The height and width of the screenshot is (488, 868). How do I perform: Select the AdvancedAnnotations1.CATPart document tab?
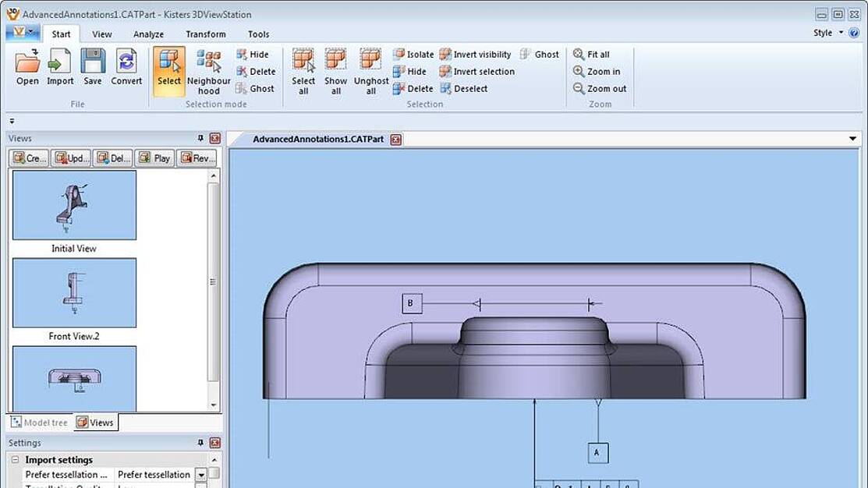click(x=317, y=139)
